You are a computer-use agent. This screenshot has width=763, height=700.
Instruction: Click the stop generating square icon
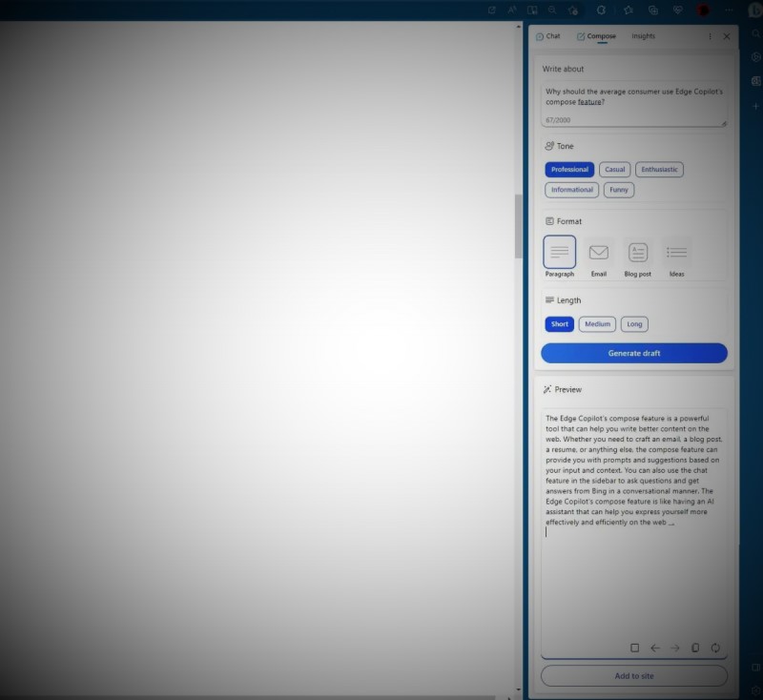tap(634, 648)
